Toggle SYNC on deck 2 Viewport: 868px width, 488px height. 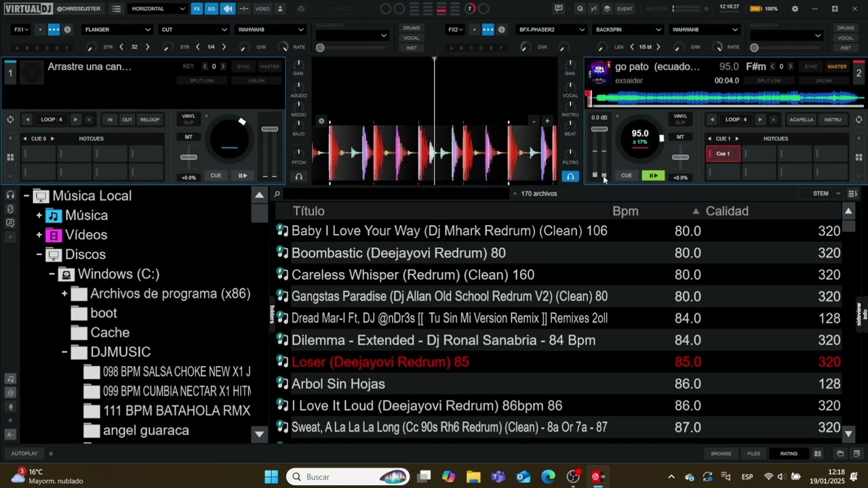810,66
